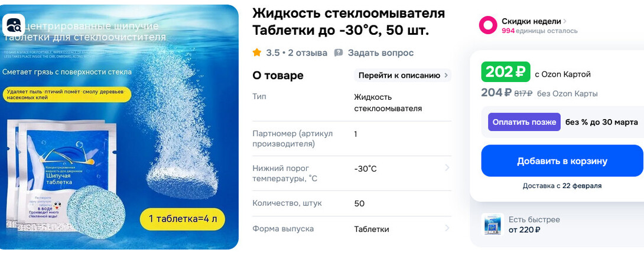Select the green 202 ₽ Ozon Card price
Image resolution: width=644 pixels, height=253 pixels.
click(x=506, y=73)
